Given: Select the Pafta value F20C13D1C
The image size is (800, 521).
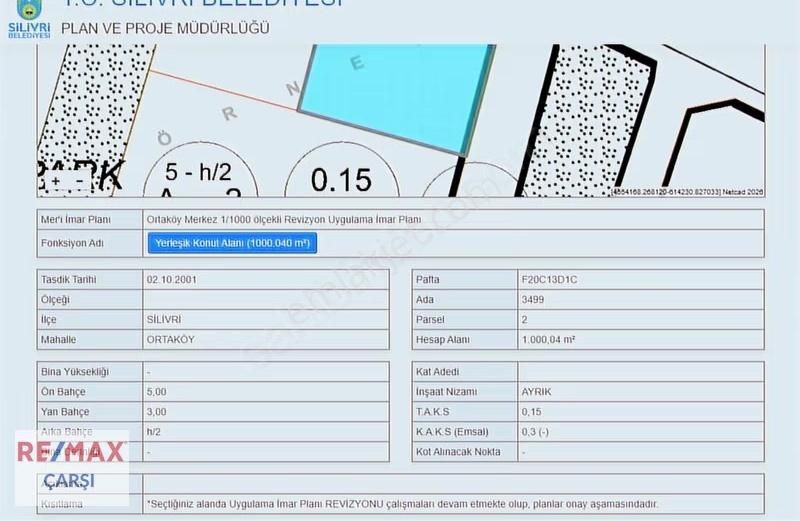Looking at the screenshot, I should pyautogui.click(x=549, y=280).
